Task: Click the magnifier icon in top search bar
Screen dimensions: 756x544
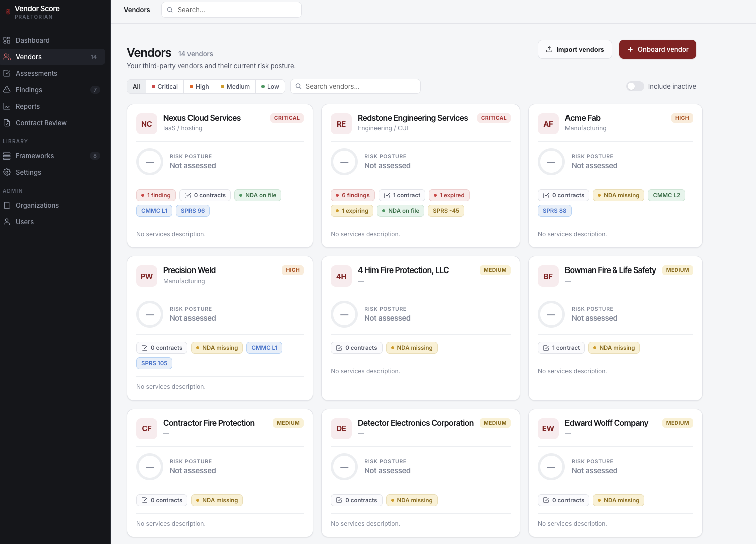Action: coord(170,10)
